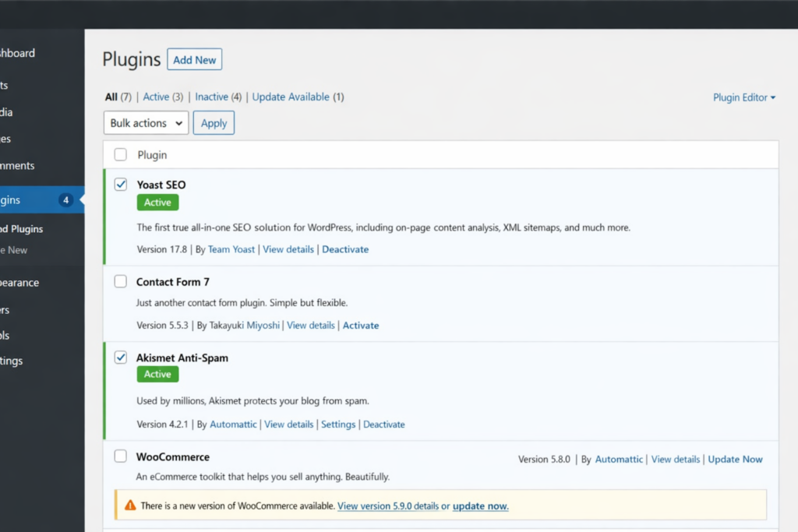Show Inactive (4) plugins

coord(211,97)
